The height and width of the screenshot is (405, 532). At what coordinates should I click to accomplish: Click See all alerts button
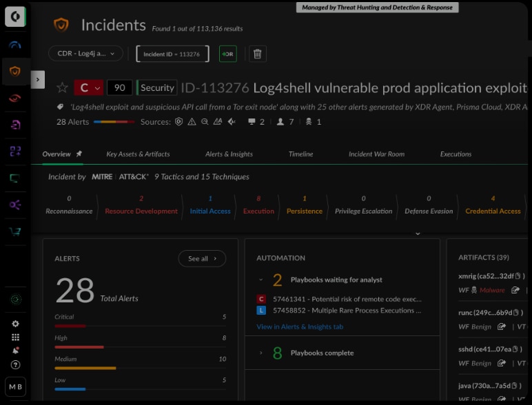pyautogui.click(x=202, y=258)
